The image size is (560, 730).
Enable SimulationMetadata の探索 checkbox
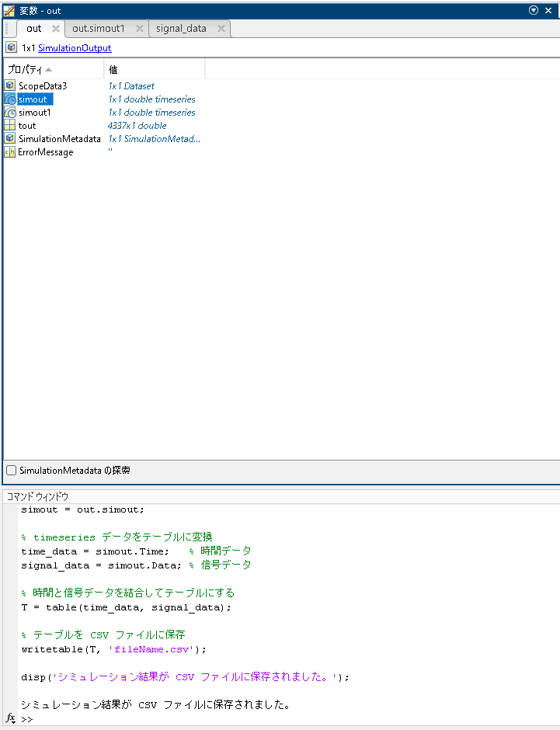tap(11, 470)
